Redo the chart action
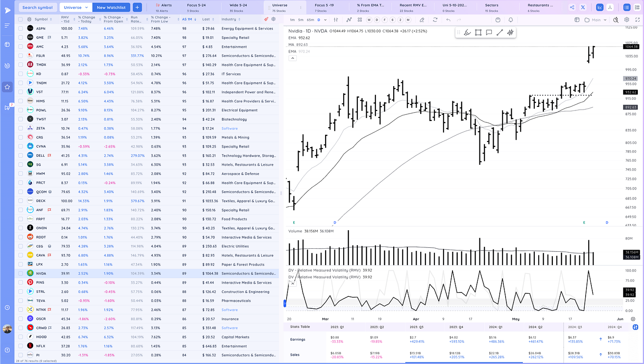The width and height of the screenshot is (644, 364). [x=460, y=20]
